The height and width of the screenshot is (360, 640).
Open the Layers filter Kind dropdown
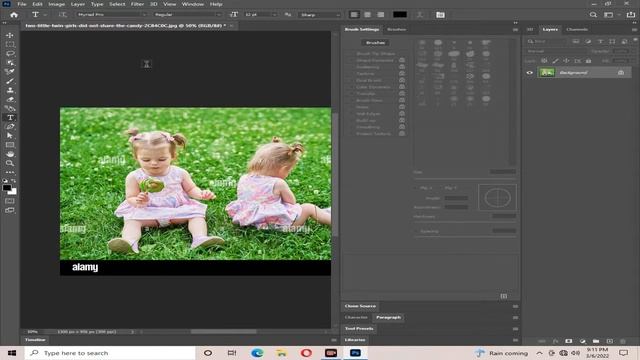coord(547,41)
